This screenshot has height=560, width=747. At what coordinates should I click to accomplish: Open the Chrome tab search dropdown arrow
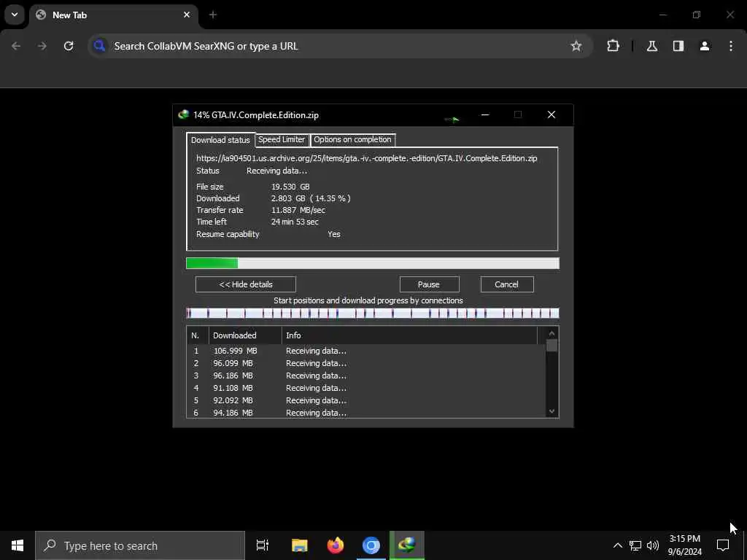[x=15, y=15]
